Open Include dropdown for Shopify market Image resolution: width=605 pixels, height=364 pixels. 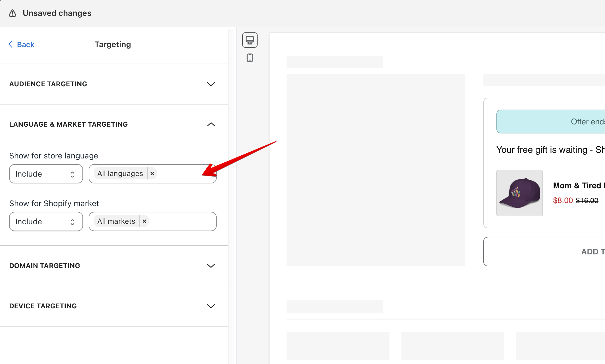point(46,221)
